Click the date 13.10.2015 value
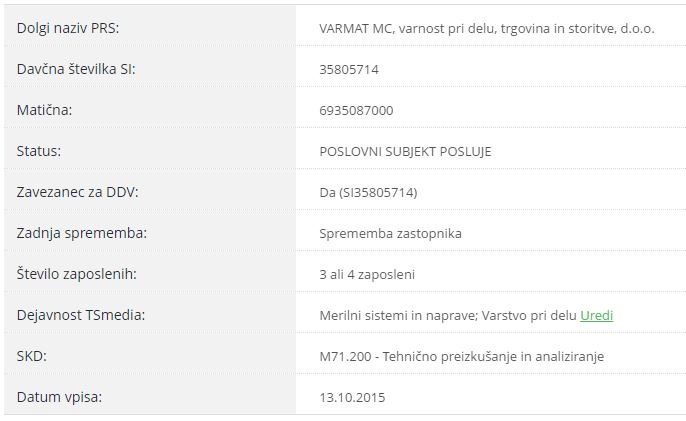 tap(352, 397)
